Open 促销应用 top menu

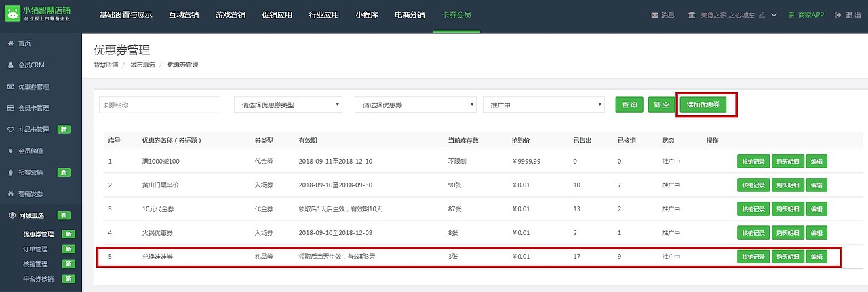tap(277, 15)
